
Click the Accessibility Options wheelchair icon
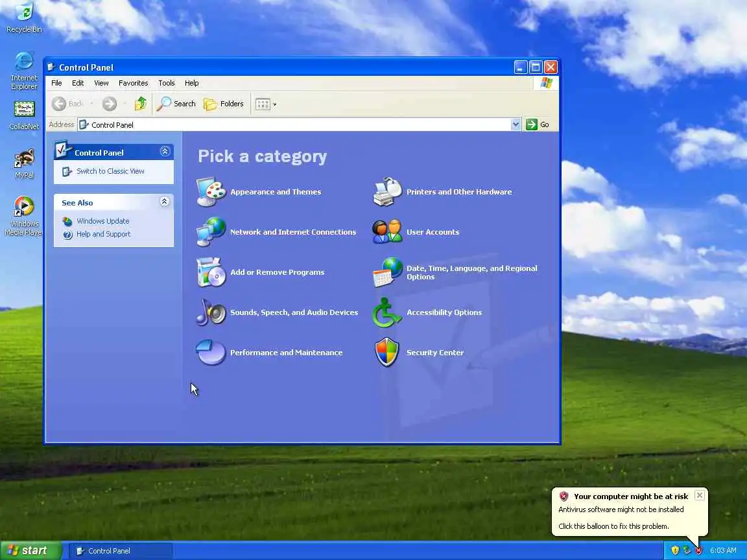click(x=387, y=313)
